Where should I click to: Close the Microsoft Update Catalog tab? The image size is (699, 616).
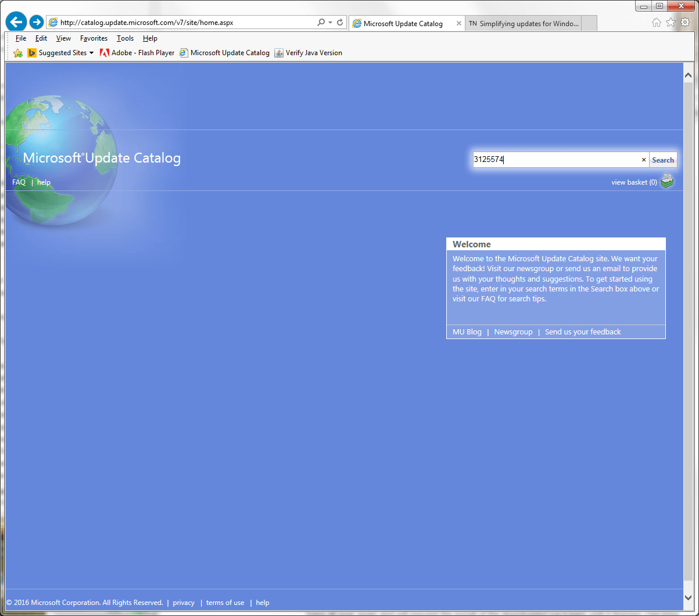[x=459, y=23]
